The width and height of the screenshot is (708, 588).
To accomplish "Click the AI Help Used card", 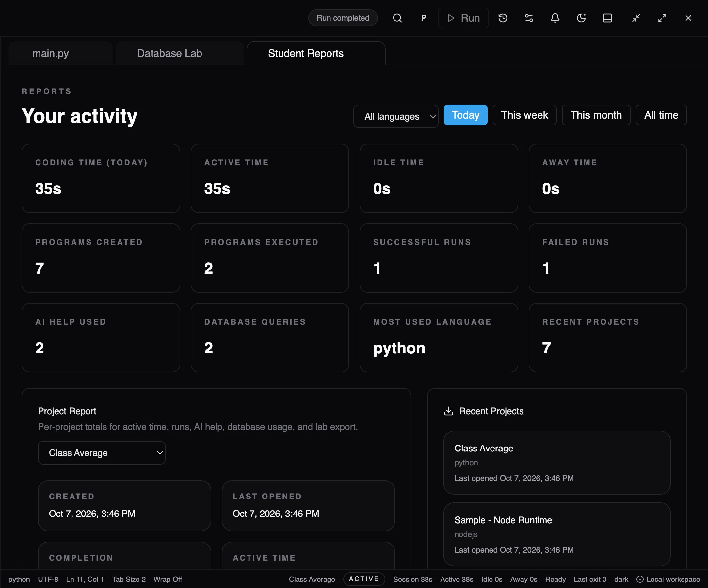I will point(101,338).
